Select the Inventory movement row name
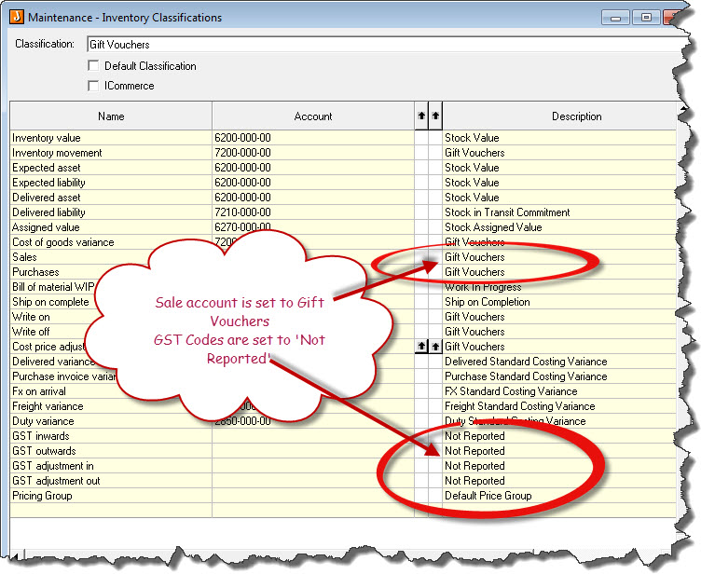This screenshot has height=588, width=715. coord(57,153)
